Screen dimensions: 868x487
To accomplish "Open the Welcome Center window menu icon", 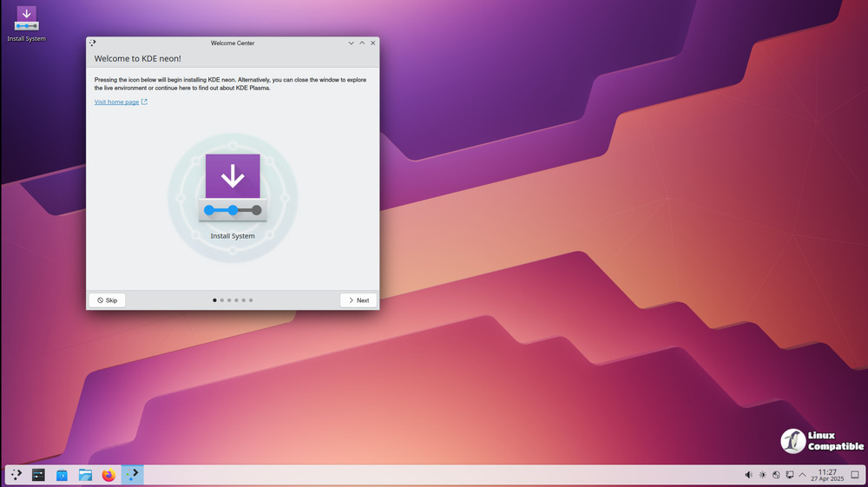I will [x=93, y=43].
